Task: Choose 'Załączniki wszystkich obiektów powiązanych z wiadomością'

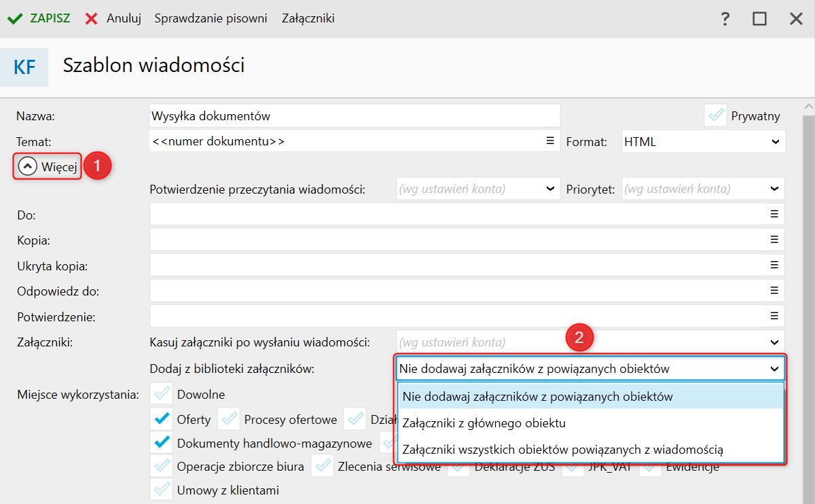Action: [591, 449]
